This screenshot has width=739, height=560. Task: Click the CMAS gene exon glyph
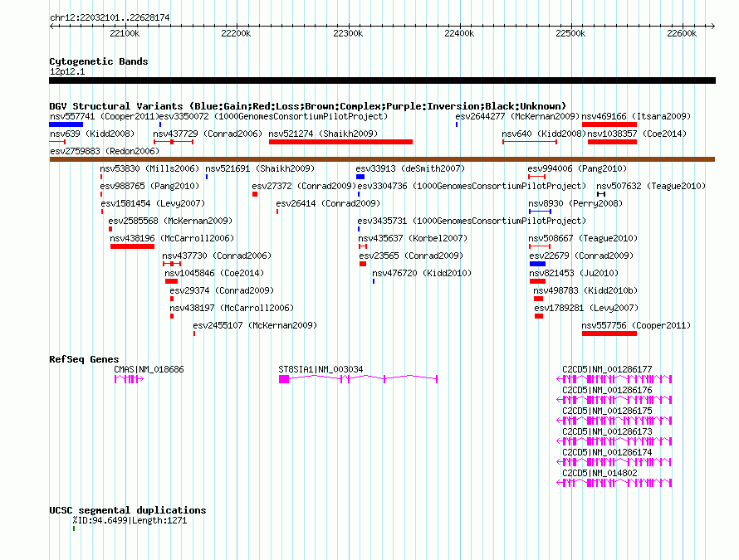[129, 379]
